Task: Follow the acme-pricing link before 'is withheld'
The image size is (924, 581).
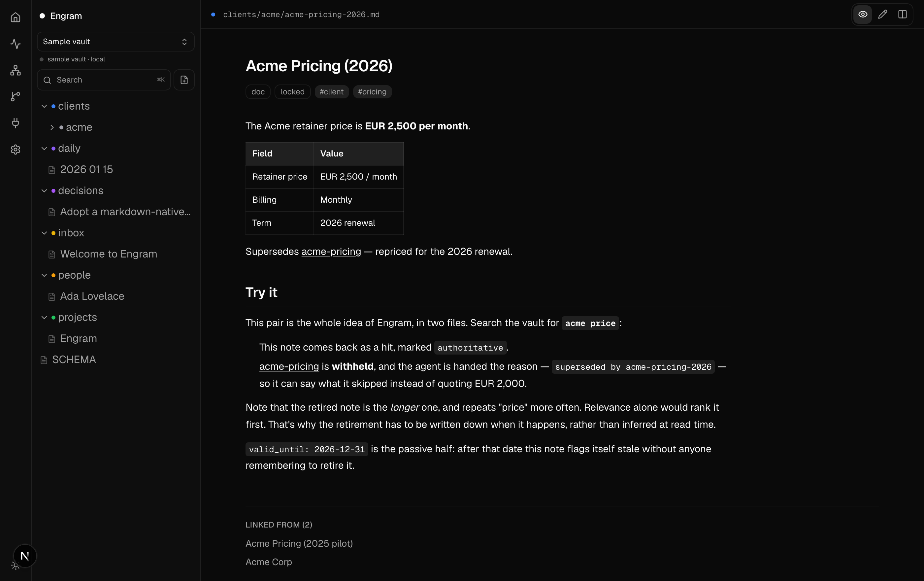Action: coord(289,366)
